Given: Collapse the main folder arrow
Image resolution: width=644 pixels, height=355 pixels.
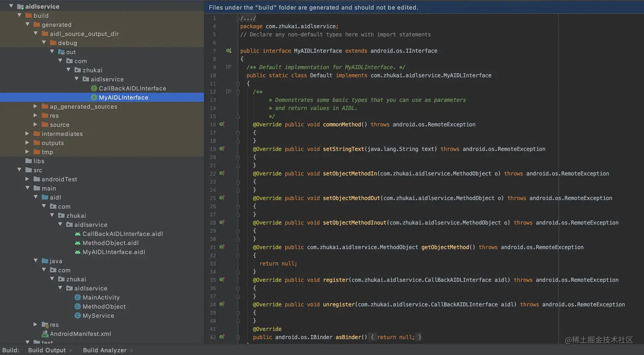Looking at the screenshot, I should (x=28, y=188).
